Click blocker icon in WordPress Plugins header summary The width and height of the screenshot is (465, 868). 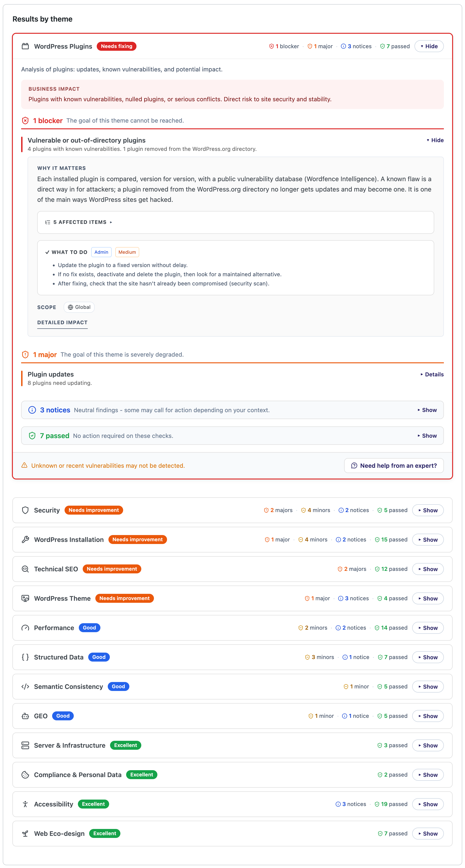[x=272, y=46]
